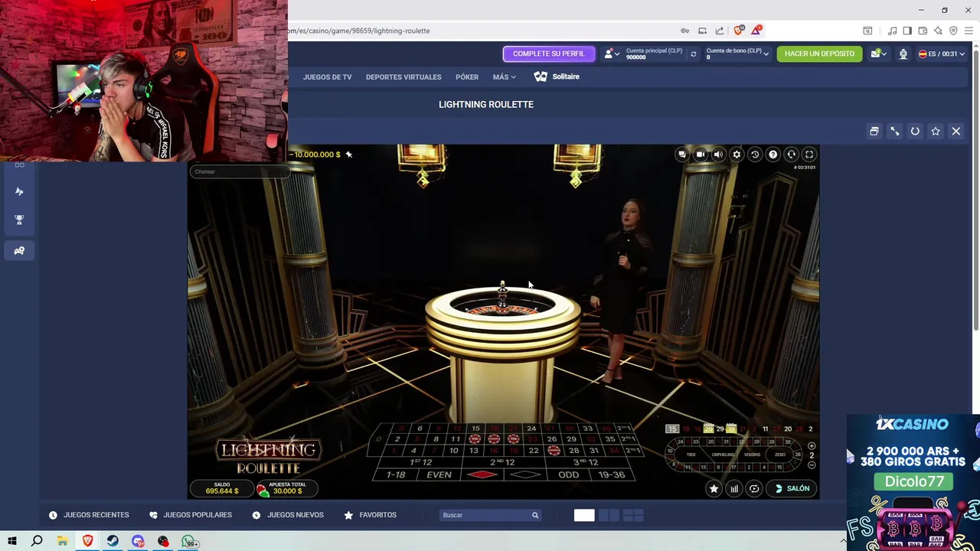This screenshot has height=551, width=980.
Task: Bet on TIER racetrack section
Action: pyautogui.click(x=691, y=455)
